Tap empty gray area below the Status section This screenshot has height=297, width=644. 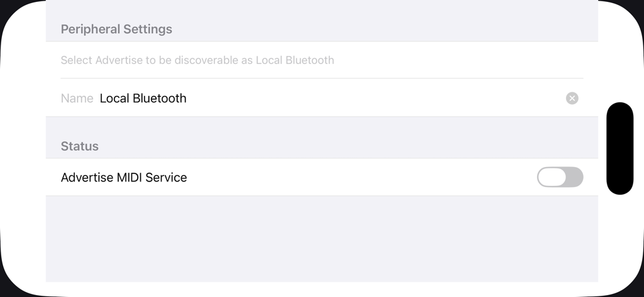coord(321,239)
